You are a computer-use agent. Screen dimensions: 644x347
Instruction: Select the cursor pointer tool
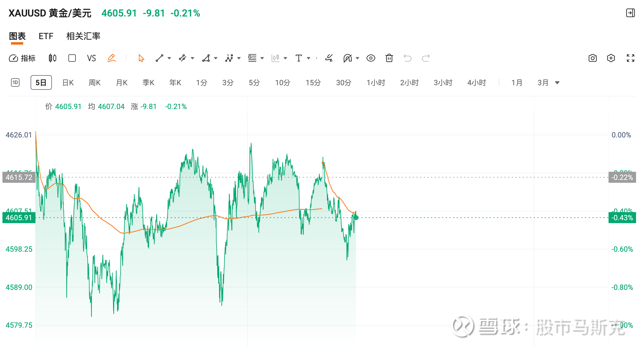tap(141, 58)
